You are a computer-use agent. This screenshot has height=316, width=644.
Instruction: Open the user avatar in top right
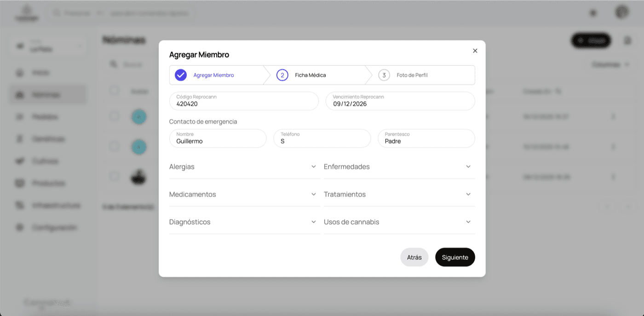point(622,12)
